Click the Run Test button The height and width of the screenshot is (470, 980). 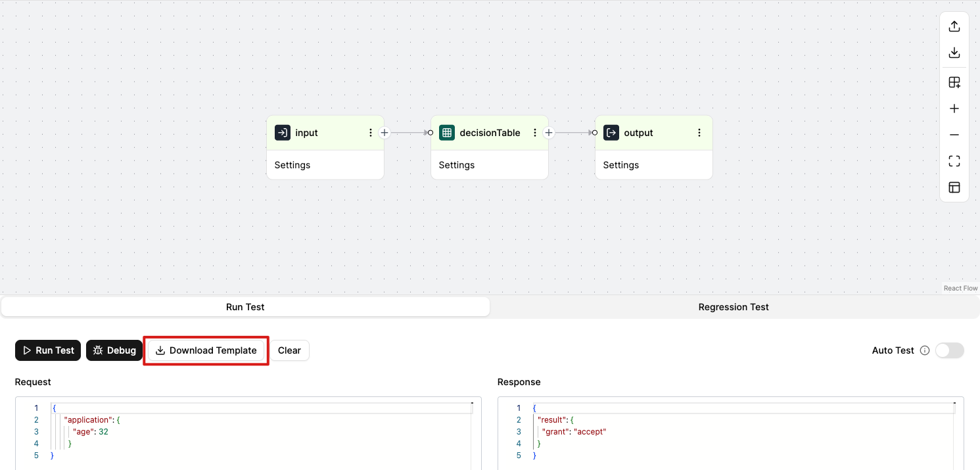(x=48, y=350)
